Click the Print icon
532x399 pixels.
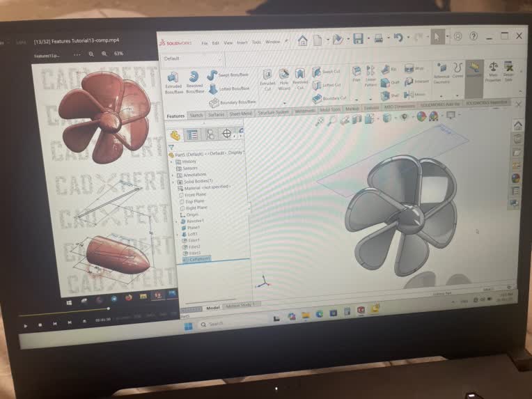coord(378,38)
